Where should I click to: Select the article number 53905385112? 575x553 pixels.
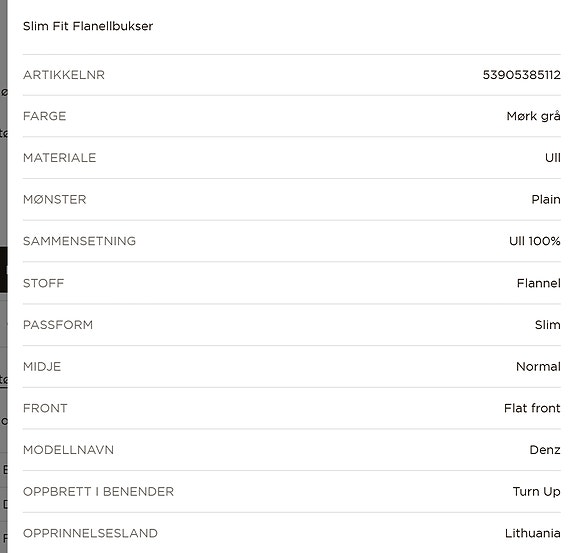(521, 75)
